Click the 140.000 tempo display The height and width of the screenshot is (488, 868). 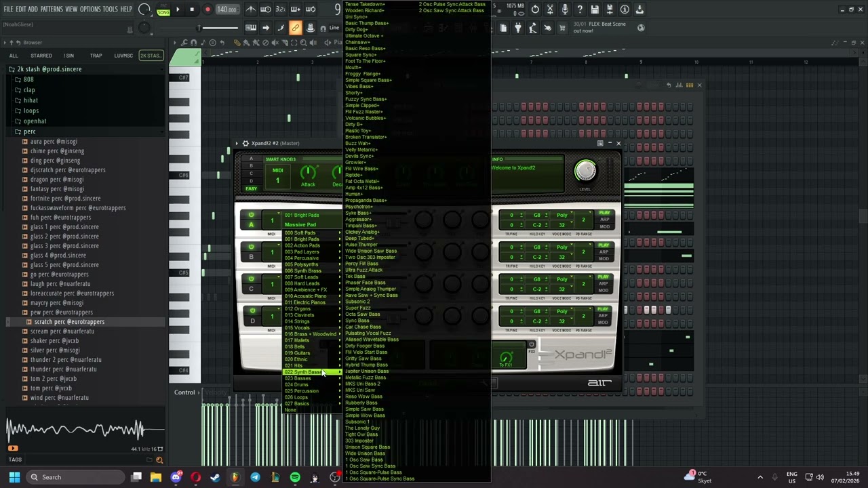[x=226, y=9]
